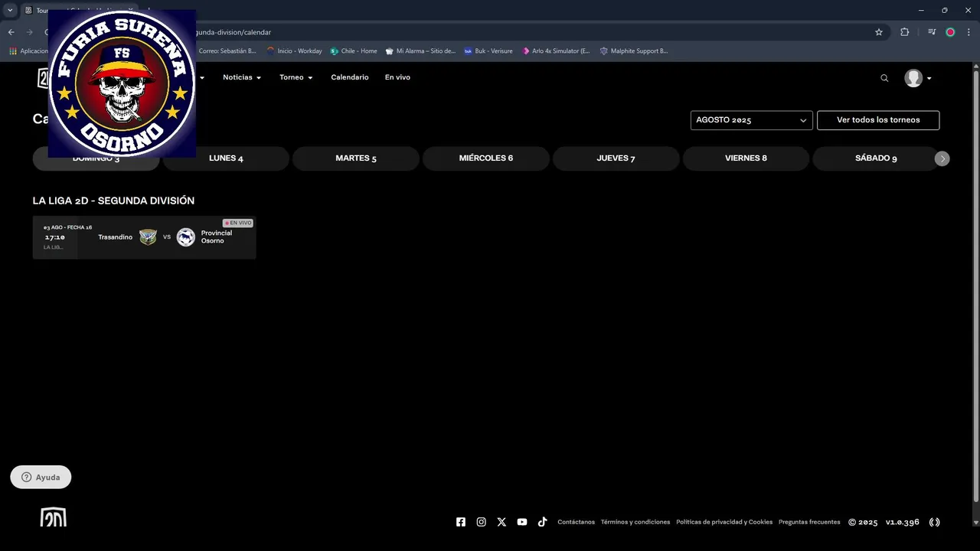Select the SÁBADO 9 day tab
Image resolution: width=980 pixels, height=551 pixels.
tap(876, 158)
